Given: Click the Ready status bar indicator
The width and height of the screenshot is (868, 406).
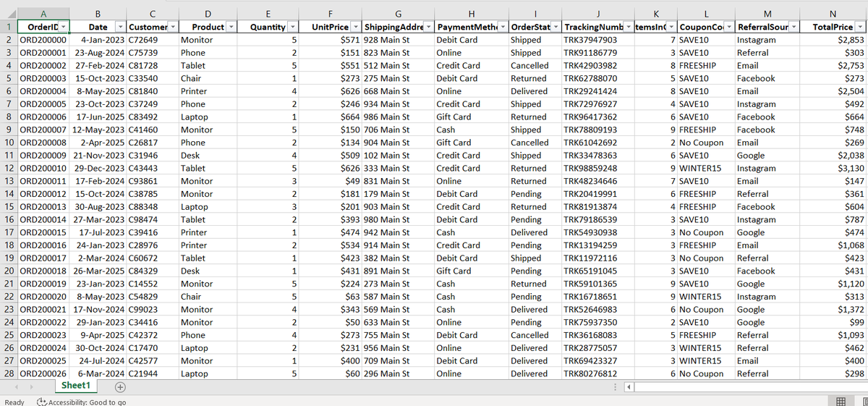Looking at the screenshot, I should (14, 402).
